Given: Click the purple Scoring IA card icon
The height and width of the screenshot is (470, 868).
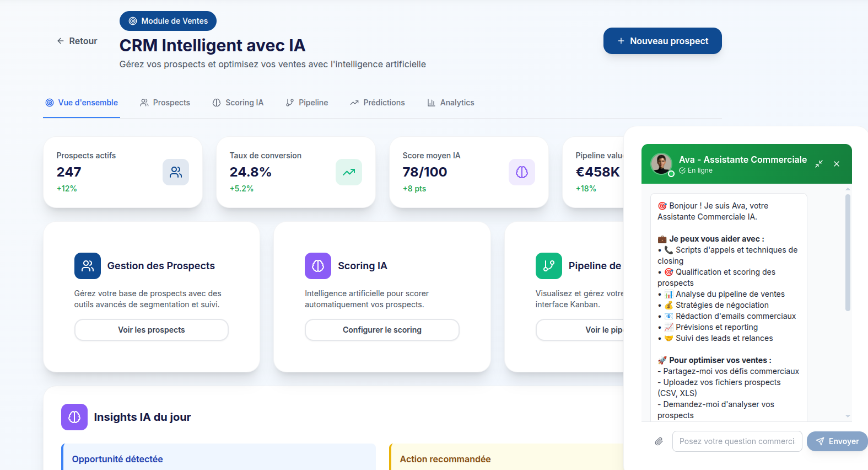Looking at the screenshot, I should coord(318,266).
